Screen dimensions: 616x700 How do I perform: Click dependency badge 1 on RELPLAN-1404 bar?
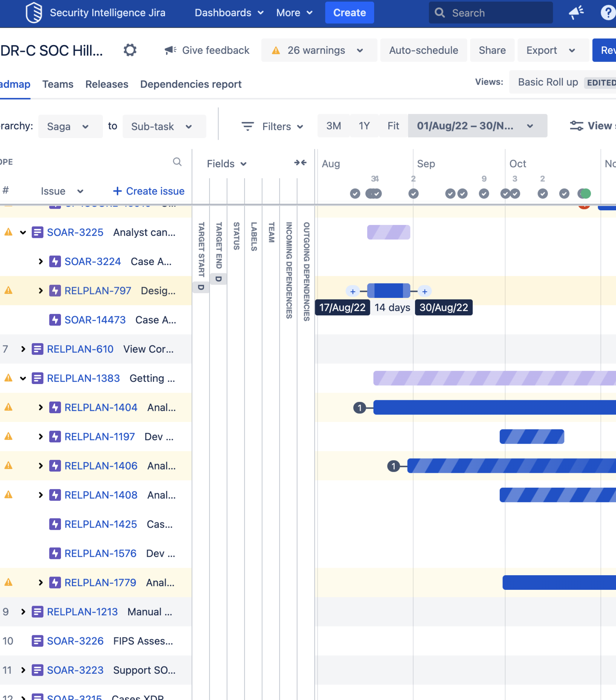point(360,408)
